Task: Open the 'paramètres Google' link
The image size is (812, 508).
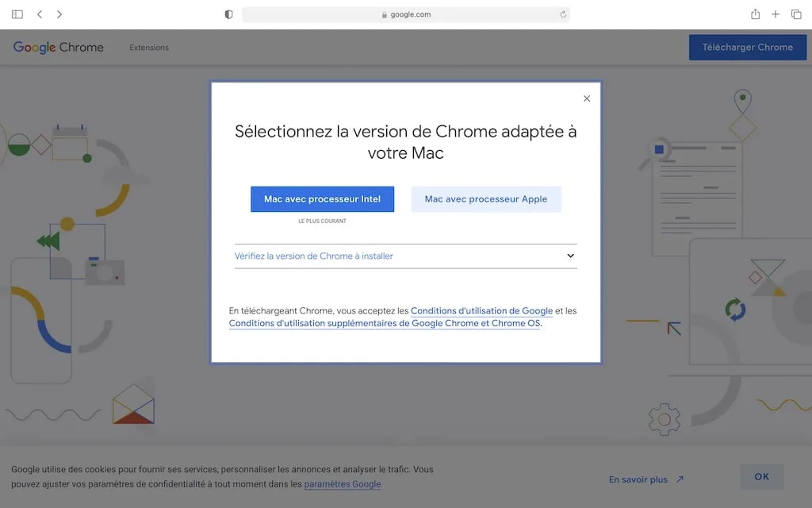Action: point(343,483)
